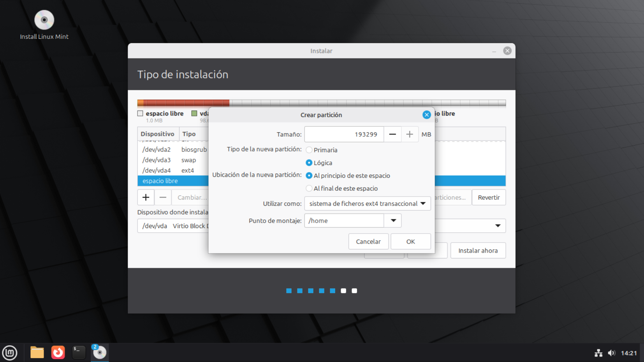Close the Crear partición dialog
This screenshot has width=644, height=362.
pos(426,115)
